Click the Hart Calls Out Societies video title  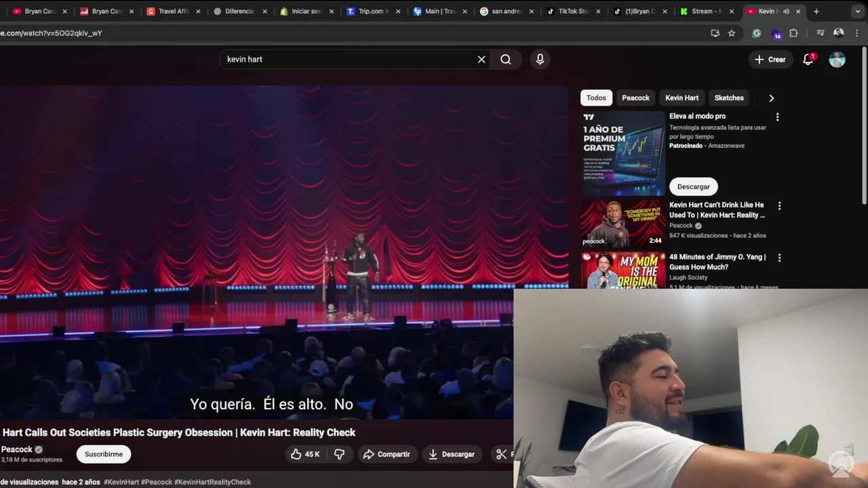[x=179, y=432]
